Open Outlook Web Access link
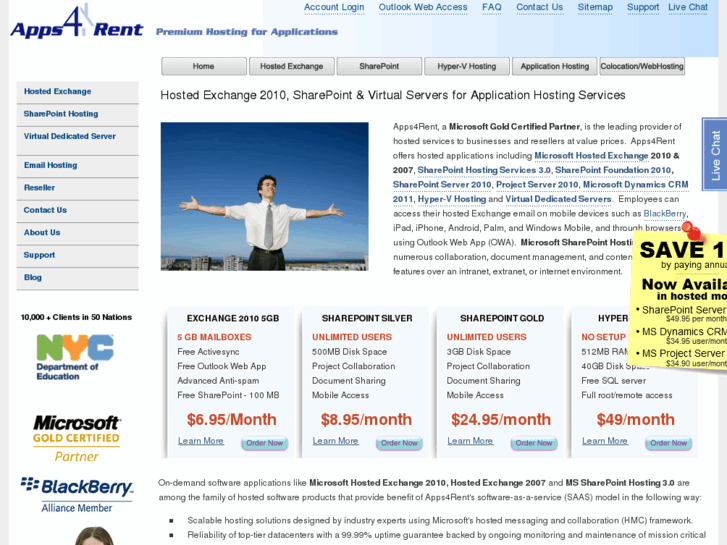 click(x=423, y=7)
